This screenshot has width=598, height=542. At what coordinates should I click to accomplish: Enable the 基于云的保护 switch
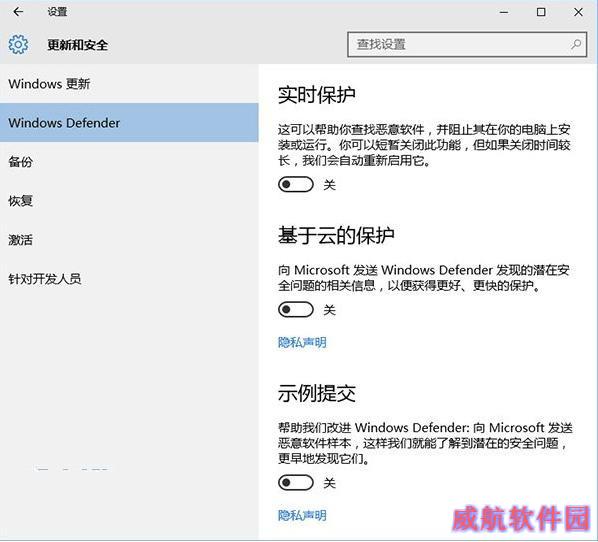(x=296, y=309)
